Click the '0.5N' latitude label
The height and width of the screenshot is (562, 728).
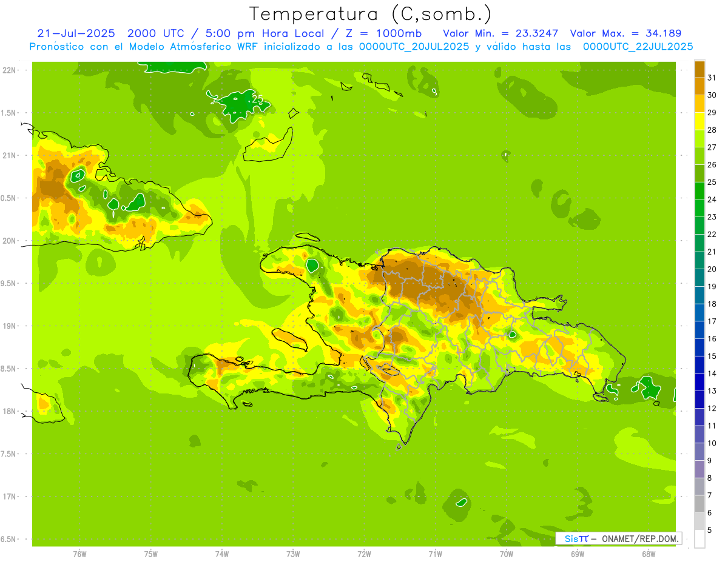[9, 198]
